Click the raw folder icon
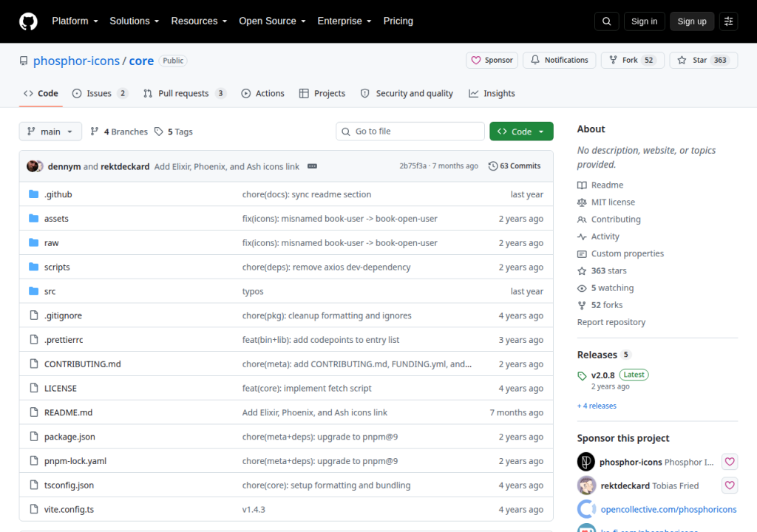The height and width of the screenshot is (532, 757). tap(34, 242)
